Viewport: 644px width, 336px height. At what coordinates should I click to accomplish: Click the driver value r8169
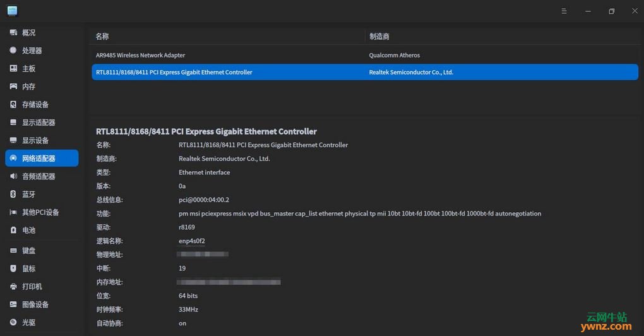pos(187,227)
